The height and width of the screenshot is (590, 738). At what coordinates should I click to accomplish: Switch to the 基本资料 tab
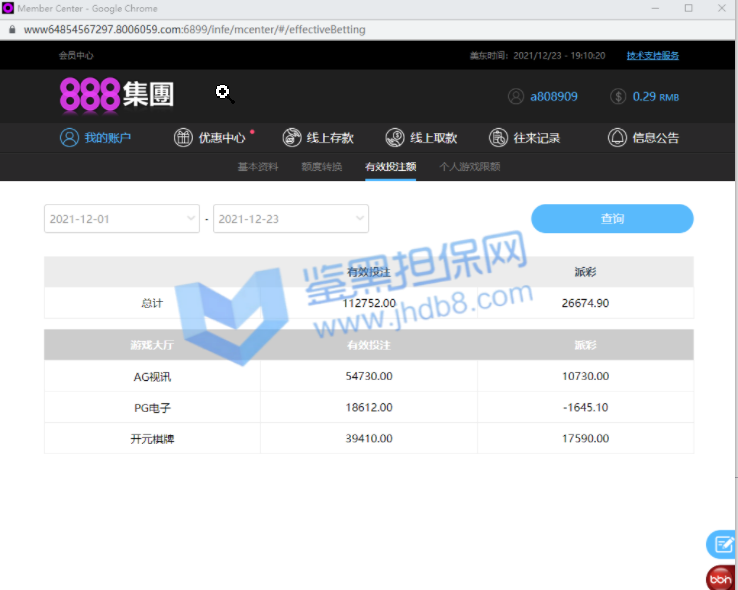(257, 167)
